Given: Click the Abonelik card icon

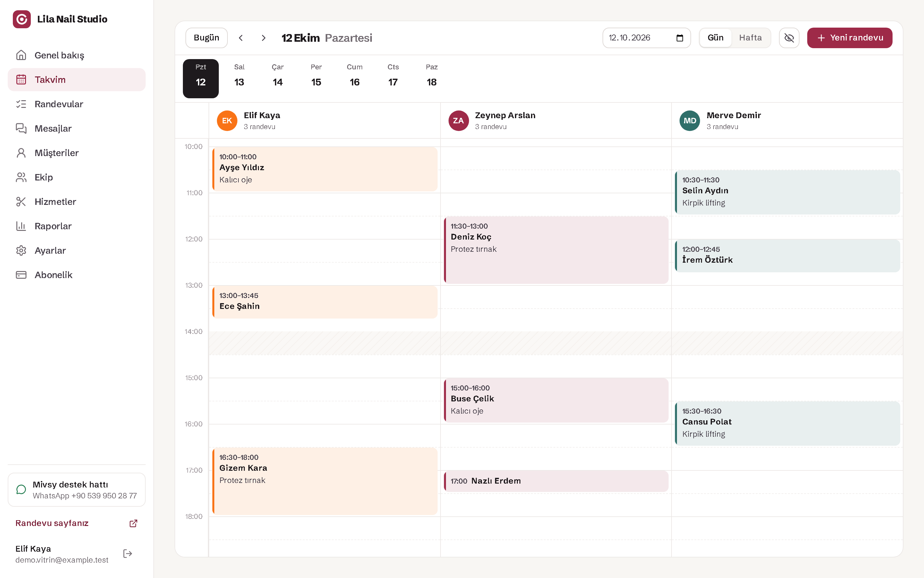Looking at the screenshot, I should (21, 275).
